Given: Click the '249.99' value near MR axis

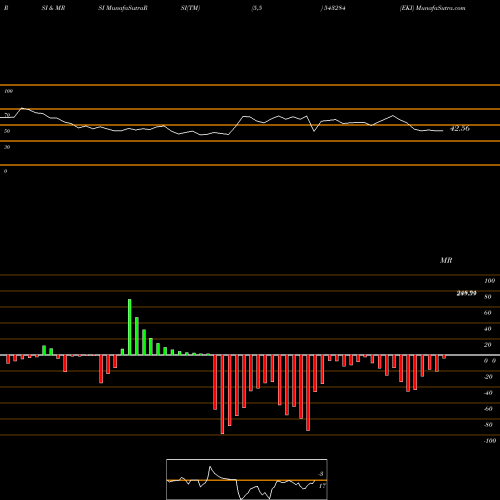Looking at the screenshot, I should [466, 293].
